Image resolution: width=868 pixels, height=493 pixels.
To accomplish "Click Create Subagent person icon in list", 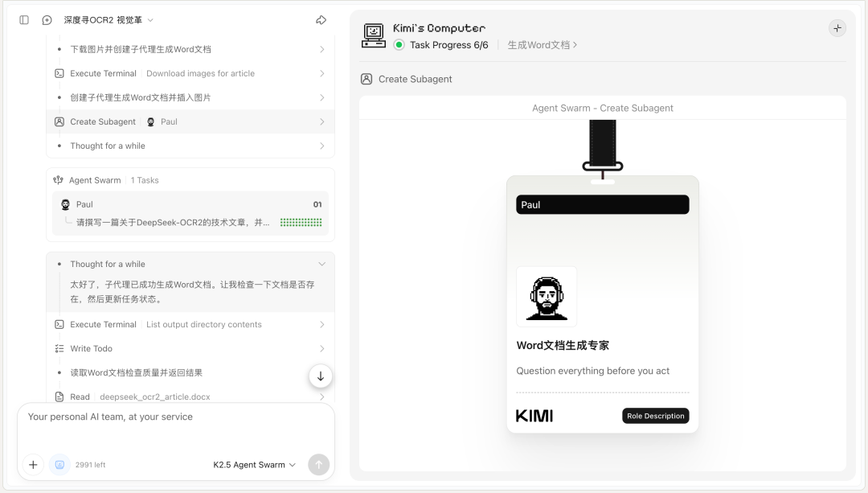I will 59,121.
